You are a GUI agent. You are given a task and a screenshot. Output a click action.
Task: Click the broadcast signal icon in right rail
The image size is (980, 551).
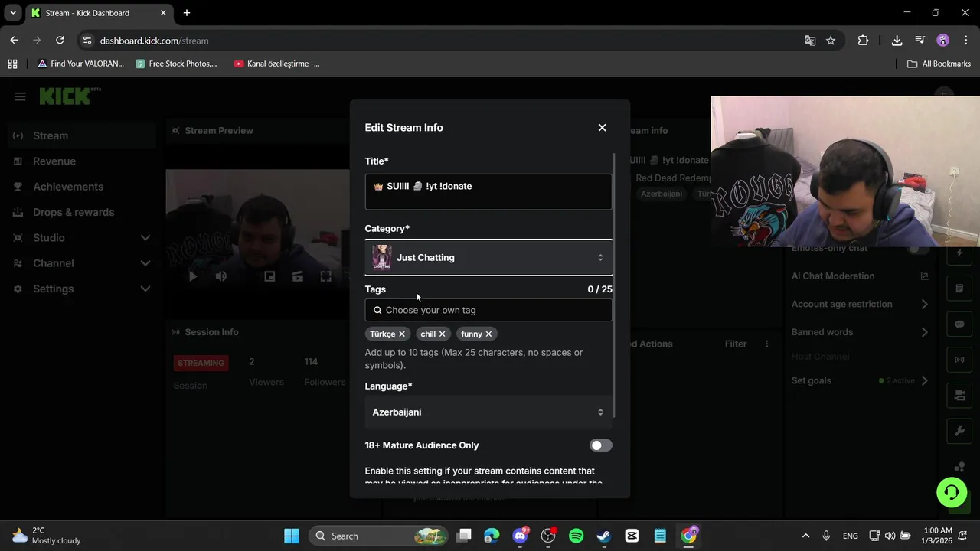(x=959, y=360)
